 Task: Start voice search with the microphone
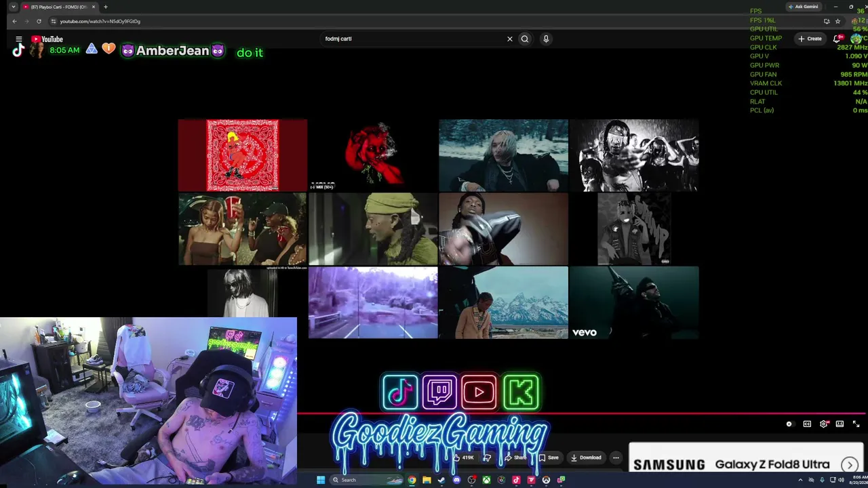[x=546, y=39]
